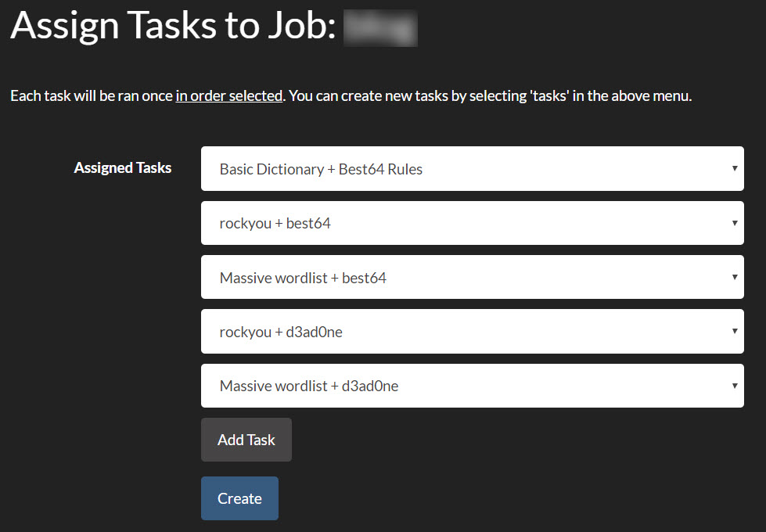Expand the rockyou + best64 task selector
766x532 pixels.
473,223
